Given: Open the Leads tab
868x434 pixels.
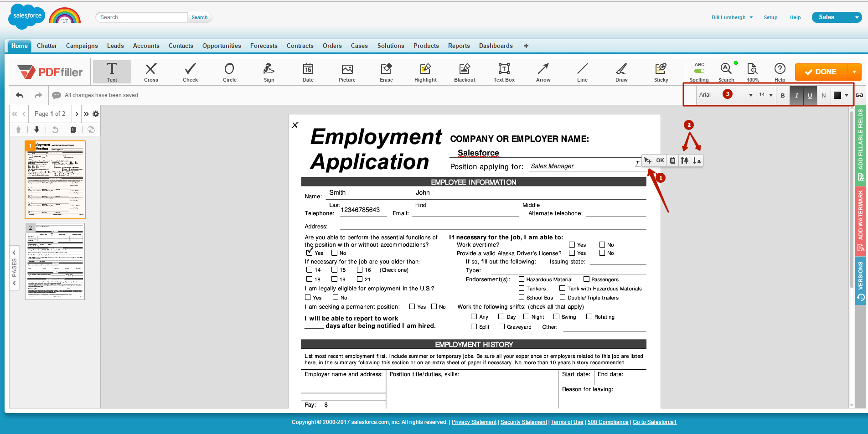Looking at the screenshot, I should pyautogui.click(x=115, y=46).
